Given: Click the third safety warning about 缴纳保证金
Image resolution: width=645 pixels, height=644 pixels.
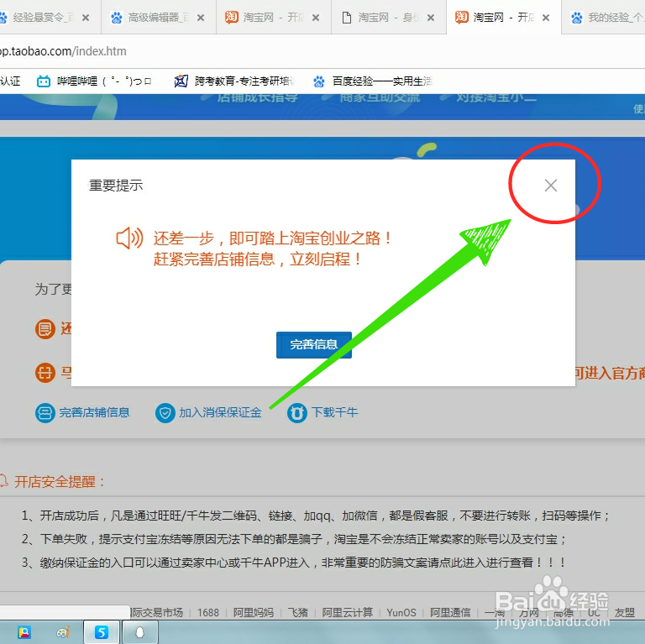Looking at the screenshot, I should (x=294, y=563).
